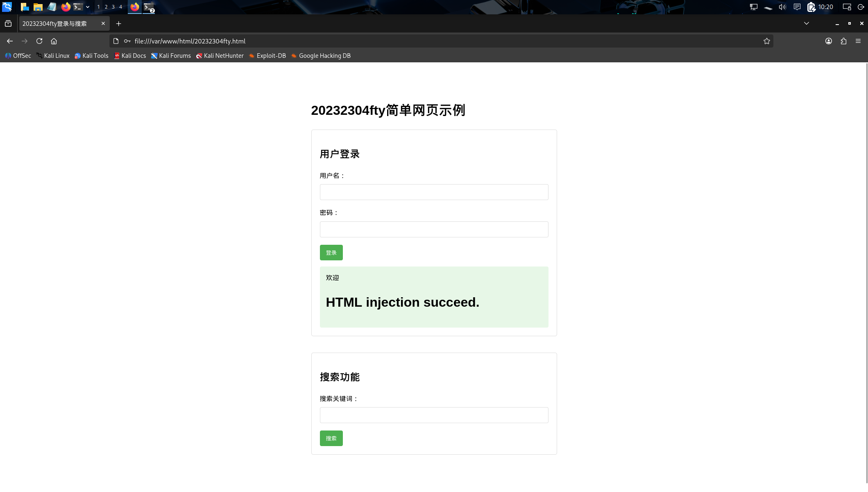Bookmark this page with the star icon
The height and width of the screenshot is (492, 868).
coord(766,41)
